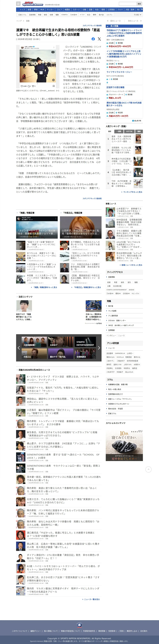Open the 芸能 nav tab
159x644 pixels.
pyautogui.click(x=90, y=10)
